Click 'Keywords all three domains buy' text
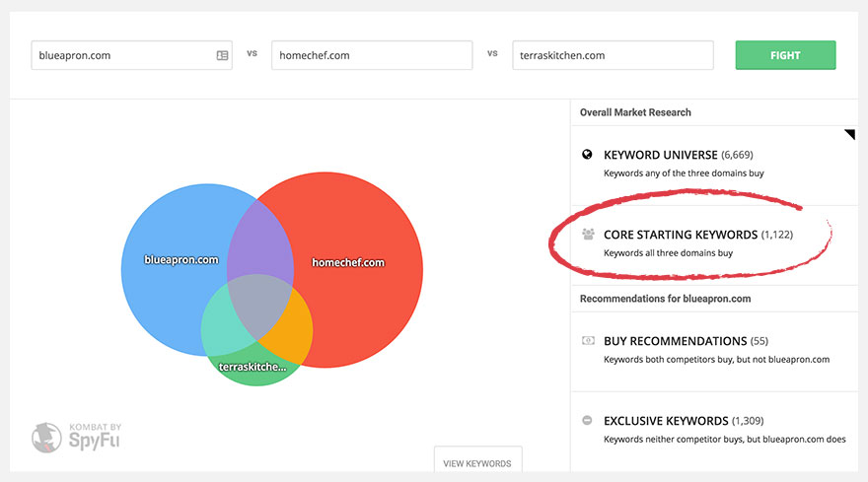This screenshot has height=482, width=868. click(668, 253)
